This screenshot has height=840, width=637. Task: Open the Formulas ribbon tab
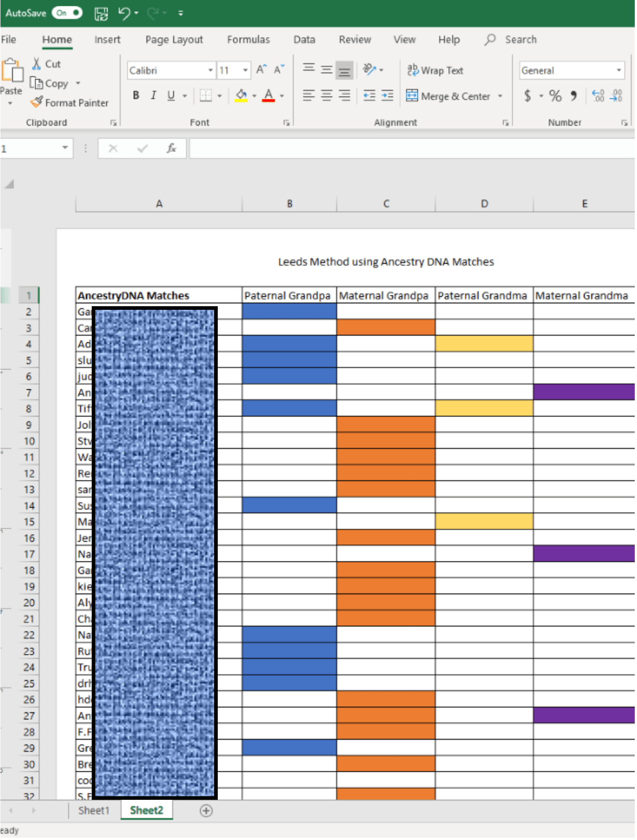tap(248, 40)
